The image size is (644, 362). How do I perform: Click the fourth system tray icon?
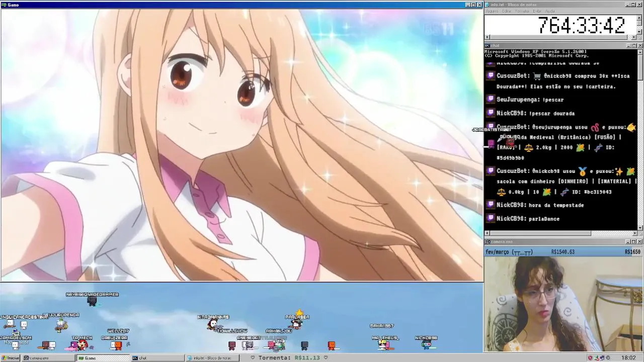point(608,358)
